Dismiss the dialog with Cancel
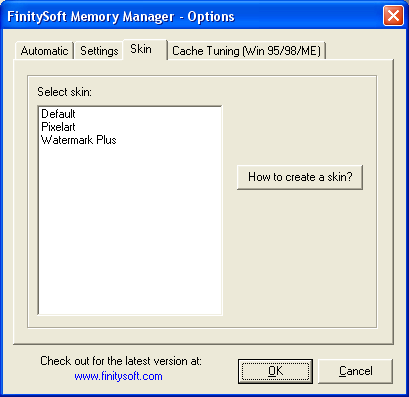The width and height of the screenshot is (409, 397). tap(356, 371)
